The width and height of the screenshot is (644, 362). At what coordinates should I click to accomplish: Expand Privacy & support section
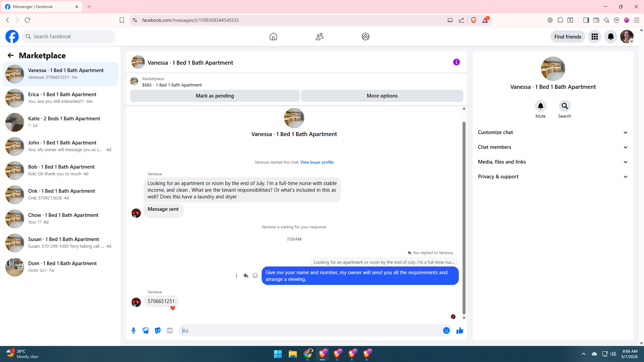[553, 177]
